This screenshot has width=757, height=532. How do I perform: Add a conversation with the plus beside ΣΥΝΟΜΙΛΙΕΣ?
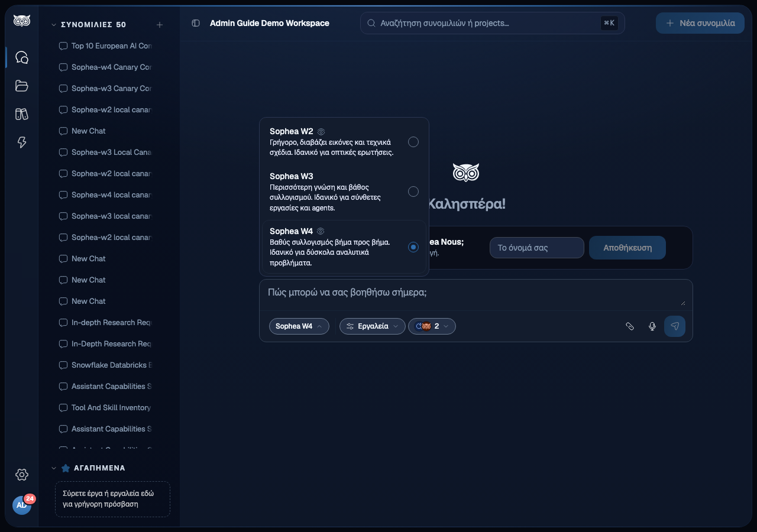159,25
